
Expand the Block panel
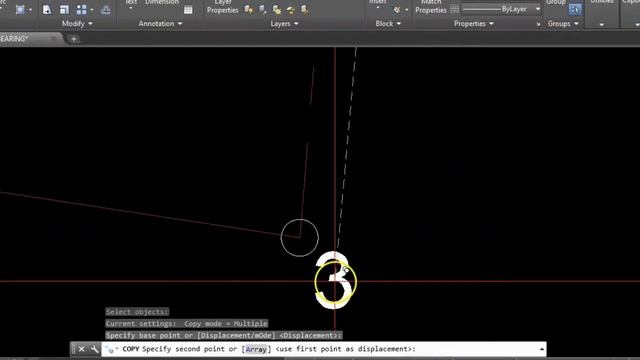[x=388, y=24]
